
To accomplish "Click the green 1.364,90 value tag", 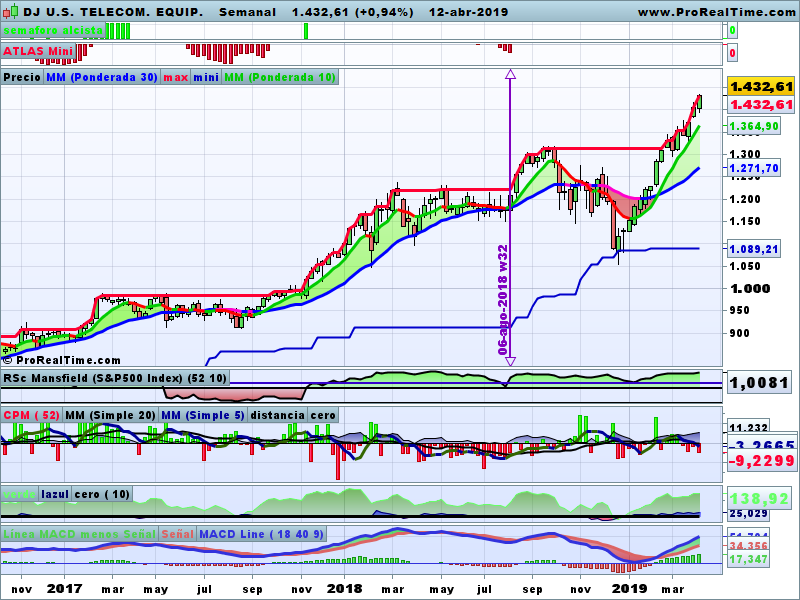I will pos(754,126).
